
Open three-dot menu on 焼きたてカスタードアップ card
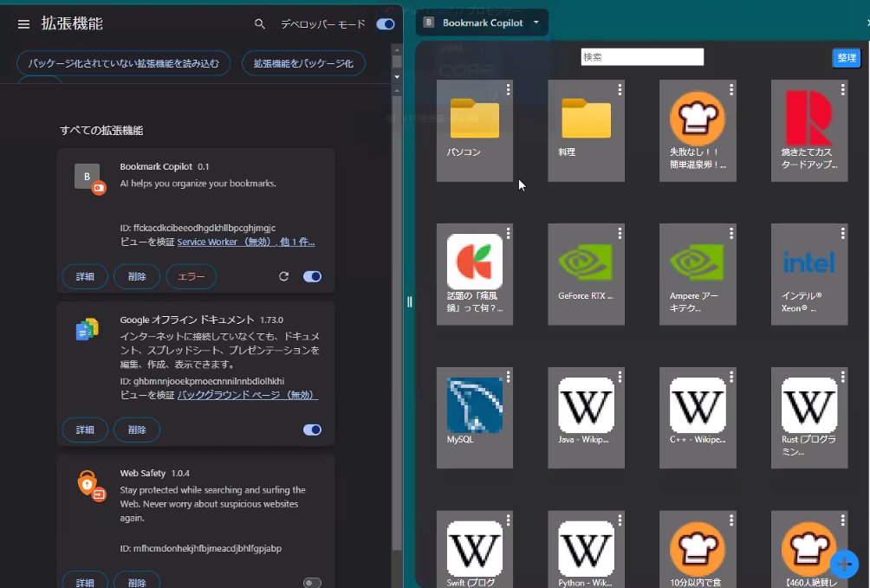pos(843,89)
